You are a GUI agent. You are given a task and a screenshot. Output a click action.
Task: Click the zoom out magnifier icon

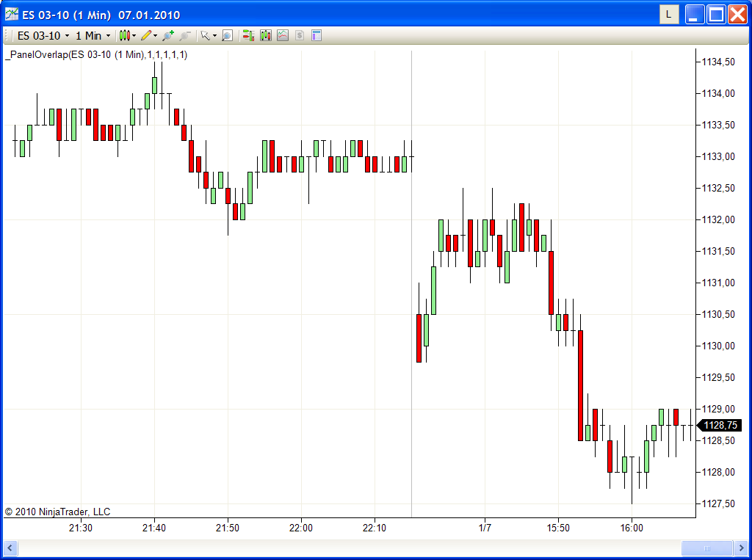[x=185, y=35]
